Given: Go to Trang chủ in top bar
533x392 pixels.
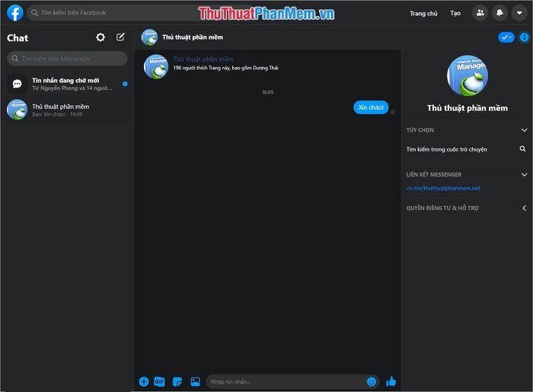Looking at the screenshot, I should tap(423, 13).
